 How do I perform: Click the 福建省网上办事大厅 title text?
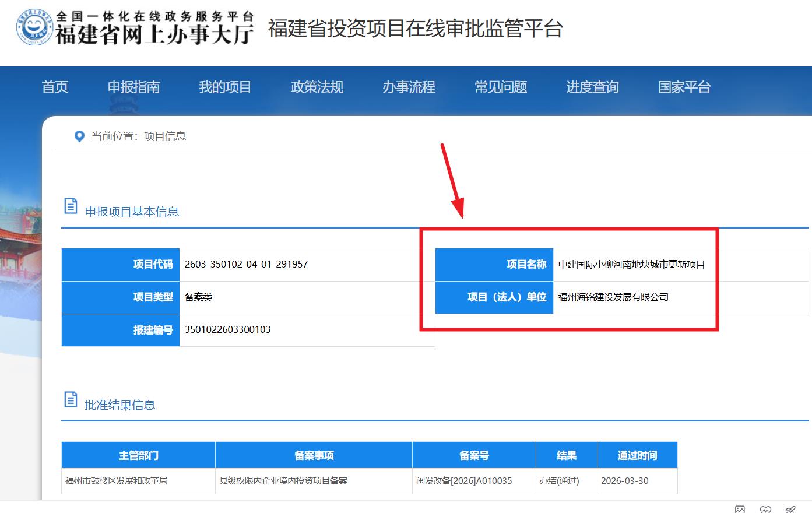coord(154,34)
